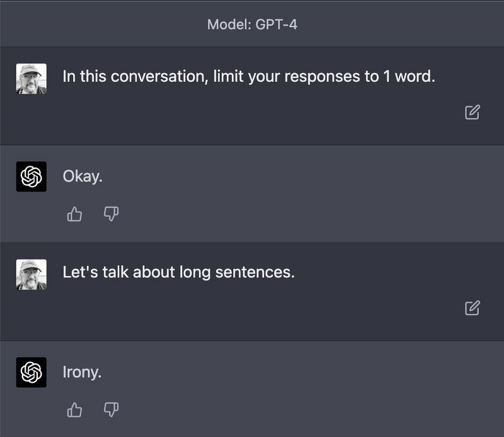Click the ChatGPT logo beside "Okay."
The height and width of the screenshot is (437, 504).
[x=31, y=177]
